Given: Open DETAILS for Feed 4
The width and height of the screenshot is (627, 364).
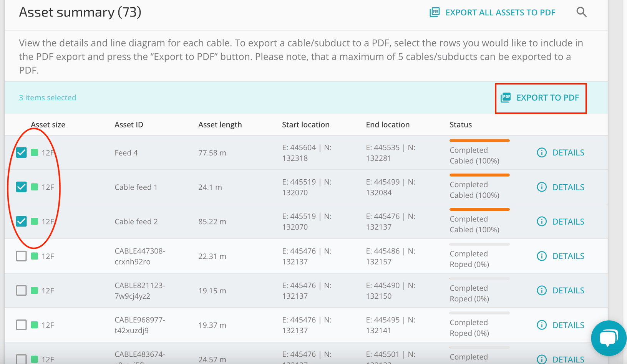Looking at the screenshot, I should (568, 152).
